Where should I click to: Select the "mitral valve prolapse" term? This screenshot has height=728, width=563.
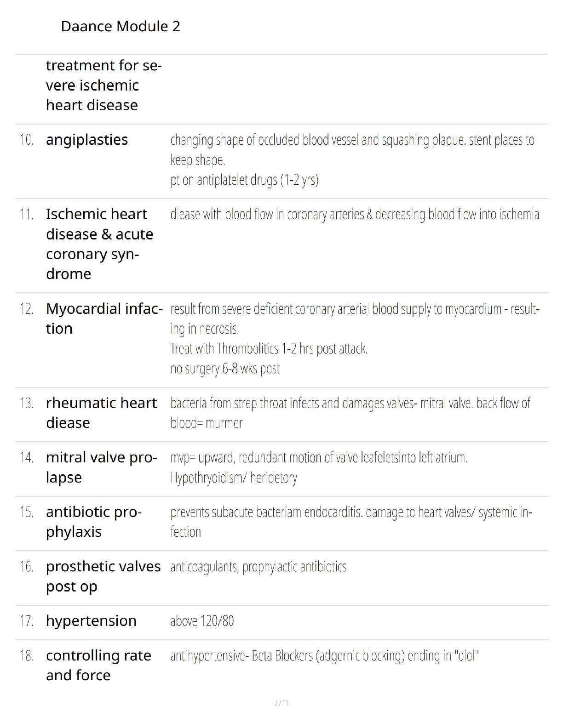coord(101,467)
